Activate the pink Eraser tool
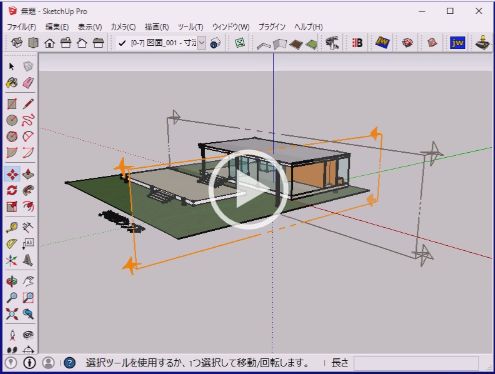Image resolution: width=495 pixels, height=374 pixels. (28, 83)
